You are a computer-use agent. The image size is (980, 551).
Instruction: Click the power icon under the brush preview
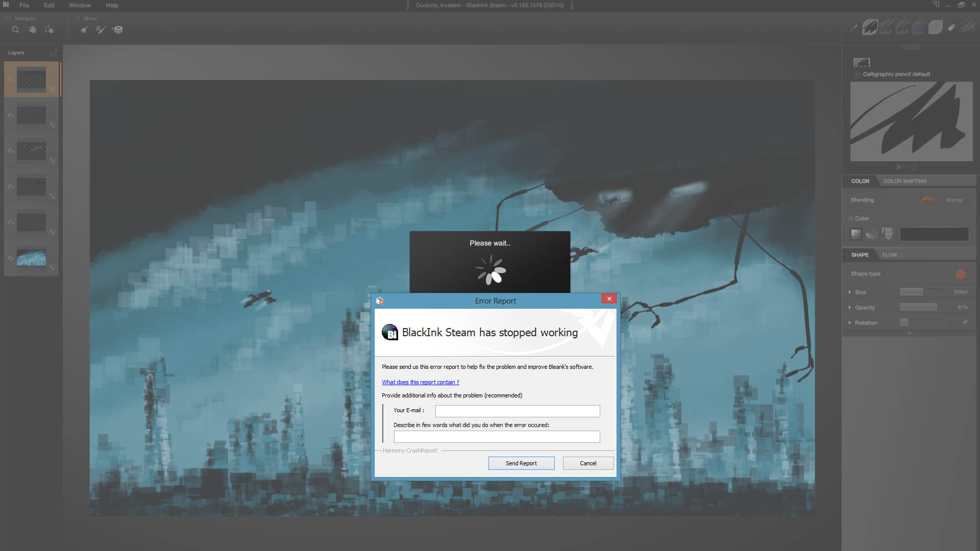pos(914,167)
